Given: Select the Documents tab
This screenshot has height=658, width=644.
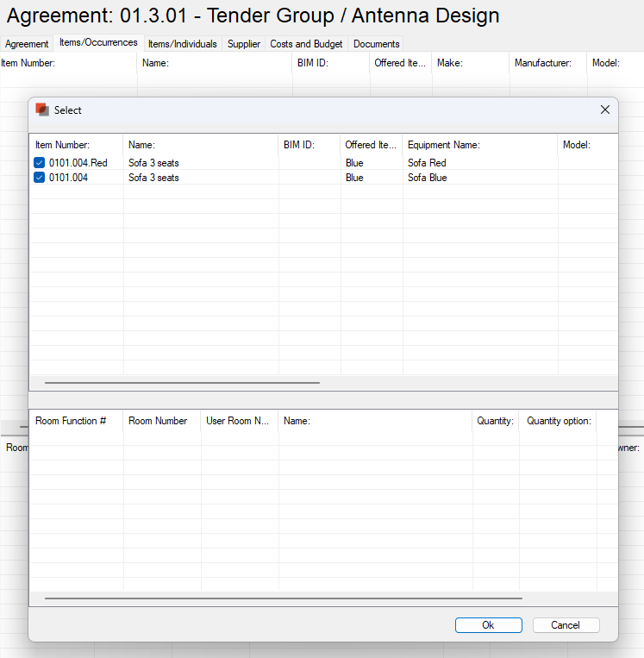Looking at the screenshot, I should tap(376, 44).
